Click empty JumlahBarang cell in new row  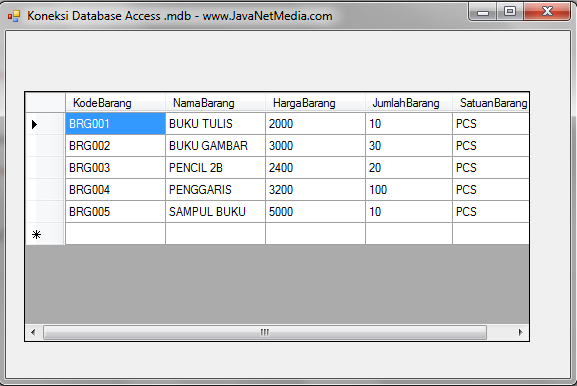tap(409, 234)
